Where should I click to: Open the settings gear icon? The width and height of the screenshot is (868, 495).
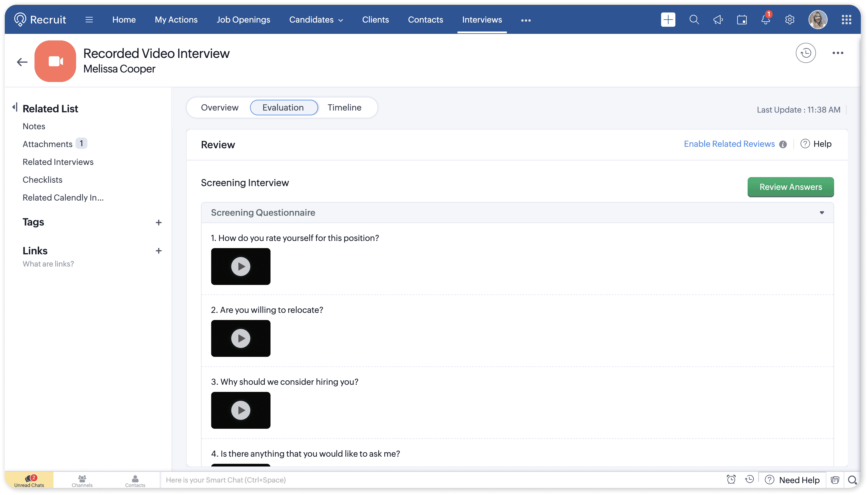(790, 20)
